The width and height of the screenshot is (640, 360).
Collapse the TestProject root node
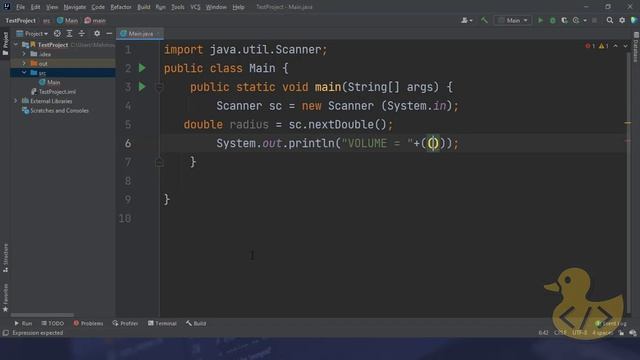click(x=16, y=44)
